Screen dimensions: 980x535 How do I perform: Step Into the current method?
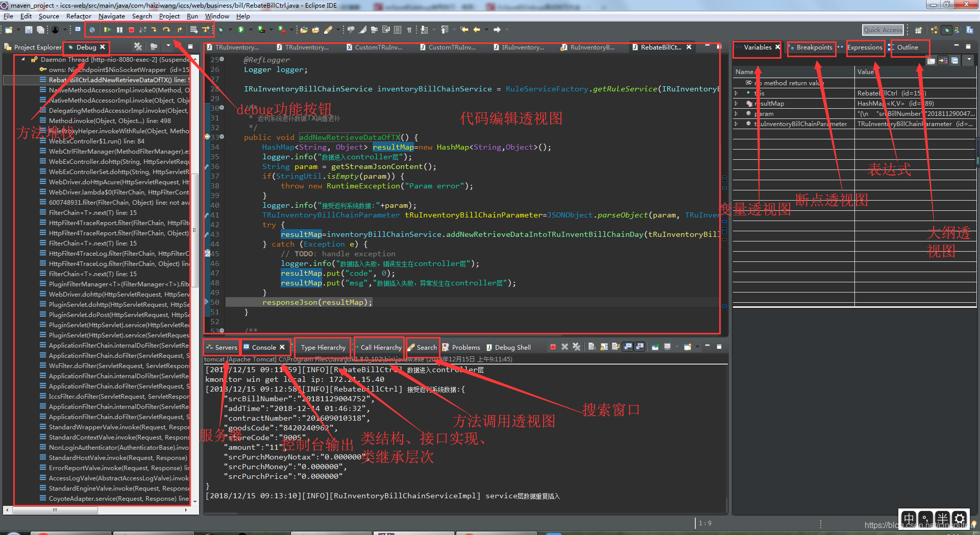point(155,30)
